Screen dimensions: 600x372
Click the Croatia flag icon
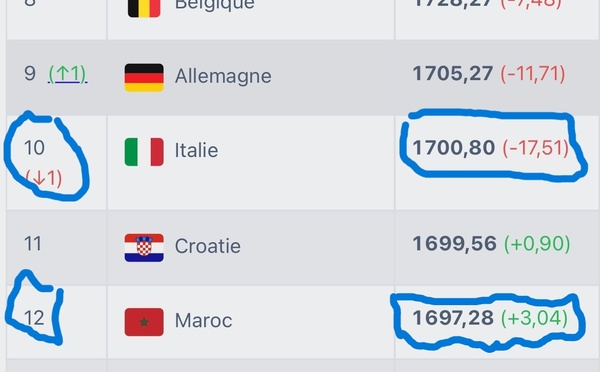[x=144, y=248]
